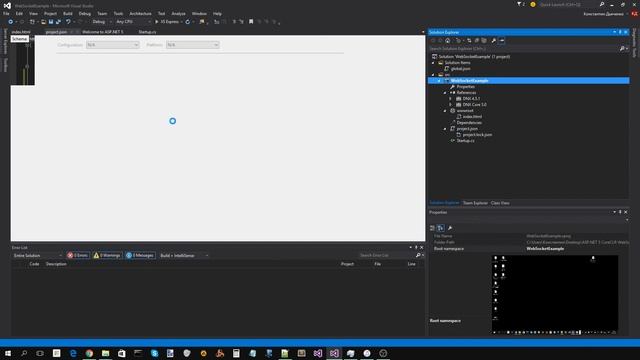Toggle Preview Selected Items in Solution Explorer

point(502,40)
